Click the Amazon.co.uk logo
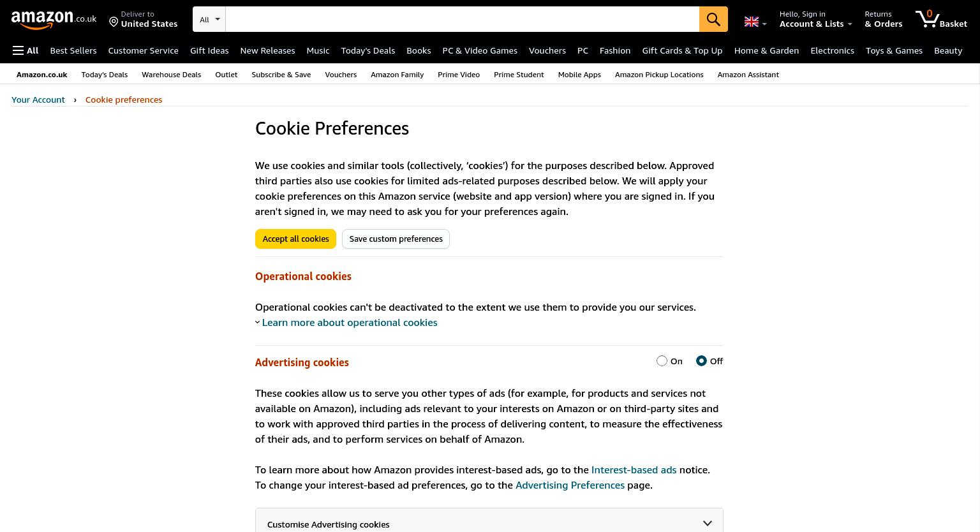Viewport: 980px width, 532px height. 54,20
